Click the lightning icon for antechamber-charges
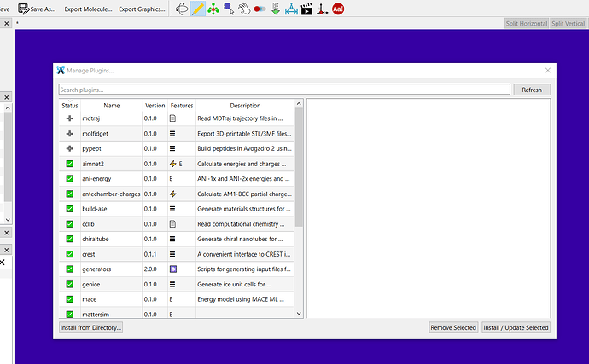This screenshot has width=589, height=364. [172, 194]
